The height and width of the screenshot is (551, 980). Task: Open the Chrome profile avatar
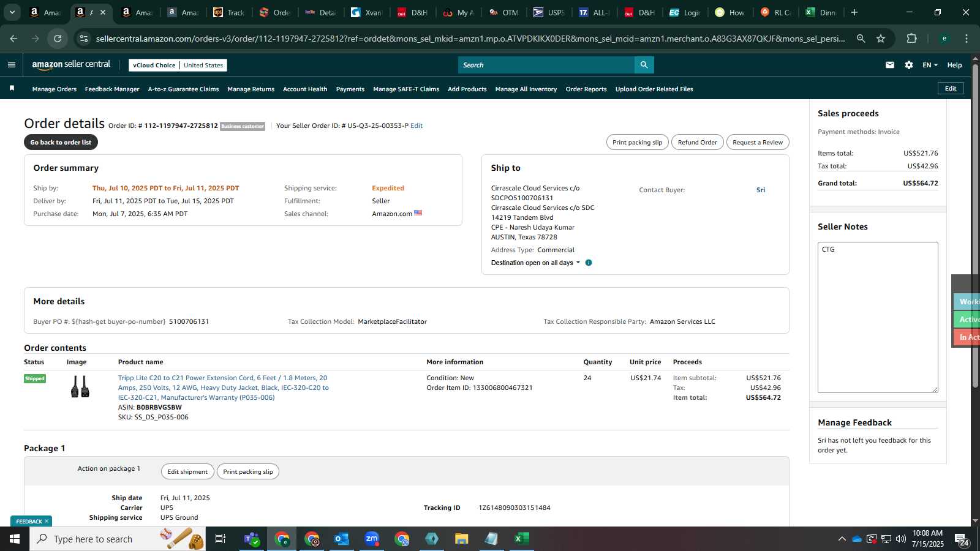pyautogui.click(x=944, y=39)
